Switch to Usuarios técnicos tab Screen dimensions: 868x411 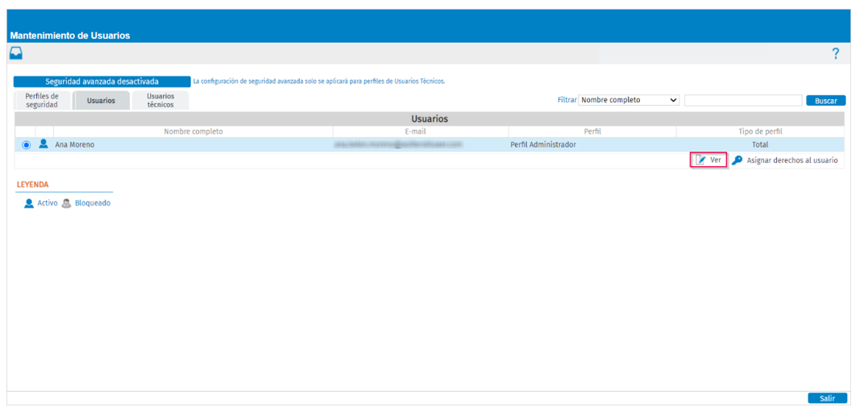pyautogui.click(x=160, y=100)
